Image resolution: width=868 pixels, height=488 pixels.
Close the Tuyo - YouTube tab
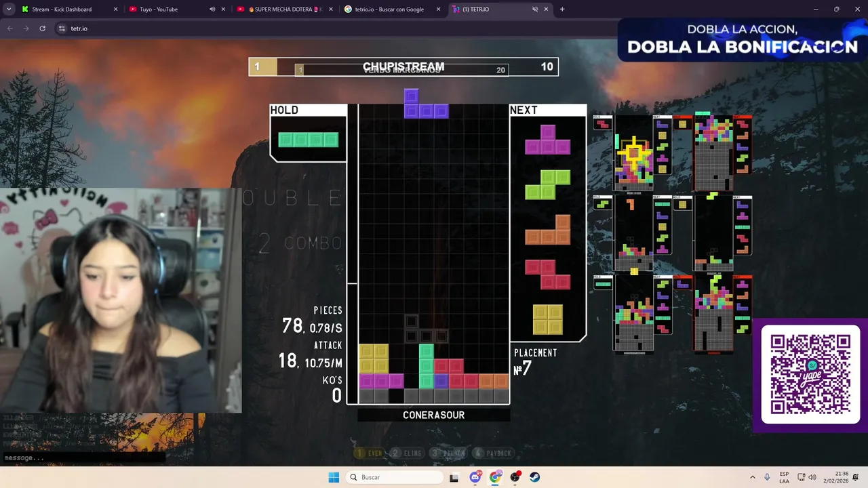pos(223,9)
